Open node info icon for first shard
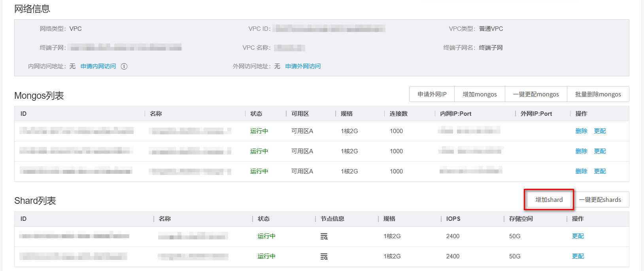This screenshot has height=271, width=644. coord(324,236)
